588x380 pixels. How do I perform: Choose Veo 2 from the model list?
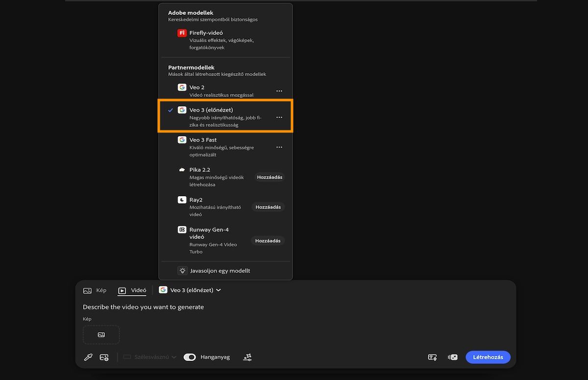tap(225, 91)
